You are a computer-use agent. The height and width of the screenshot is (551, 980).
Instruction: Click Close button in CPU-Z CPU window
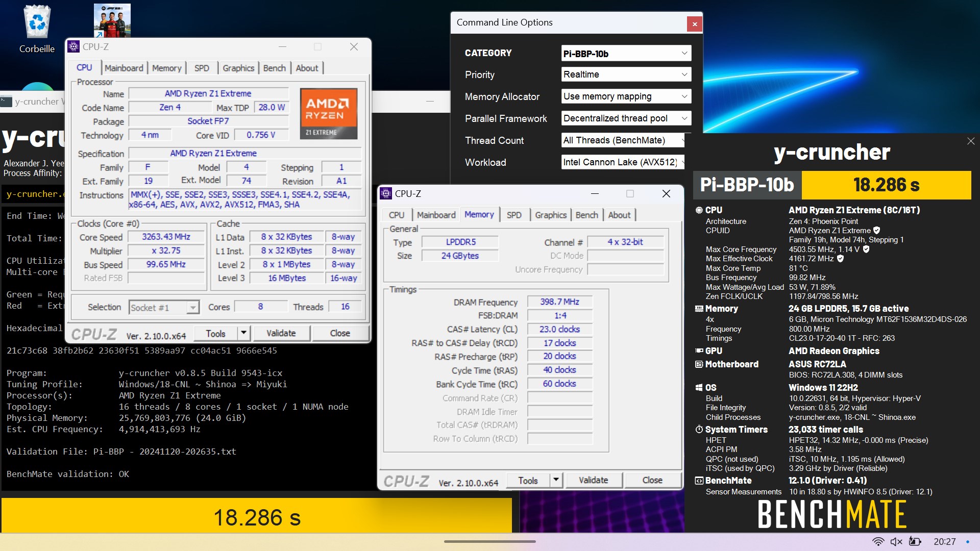coord(340,333)
